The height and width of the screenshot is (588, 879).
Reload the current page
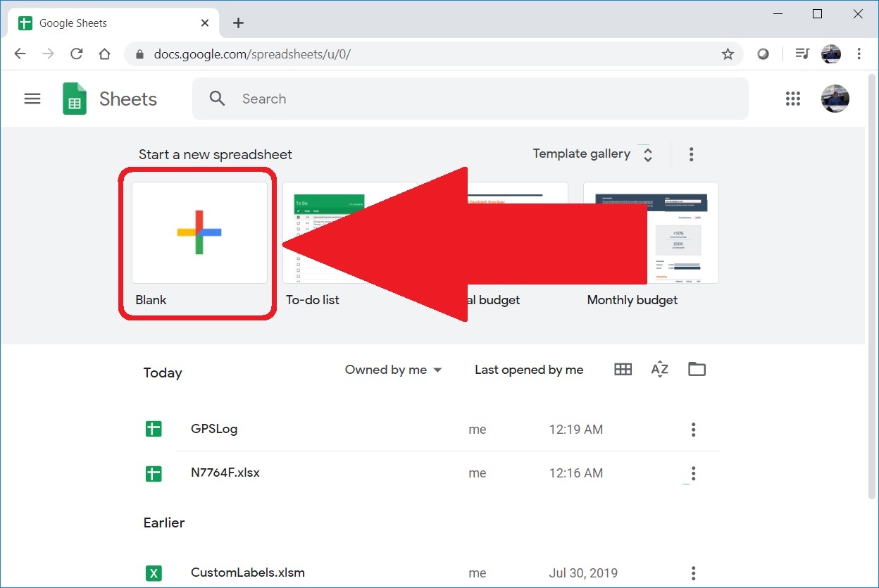click(x=77, y=54)
